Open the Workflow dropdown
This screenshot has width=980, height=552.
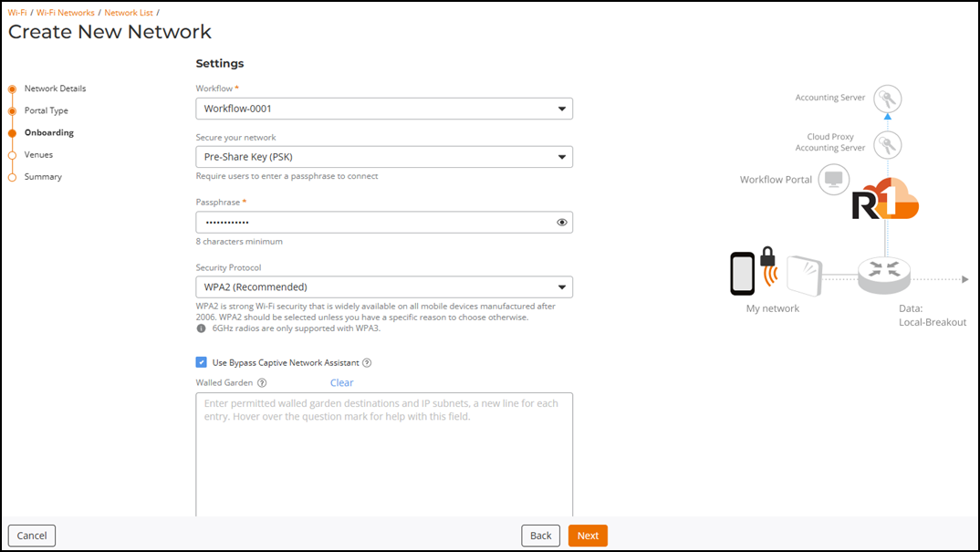click(384, 109)
